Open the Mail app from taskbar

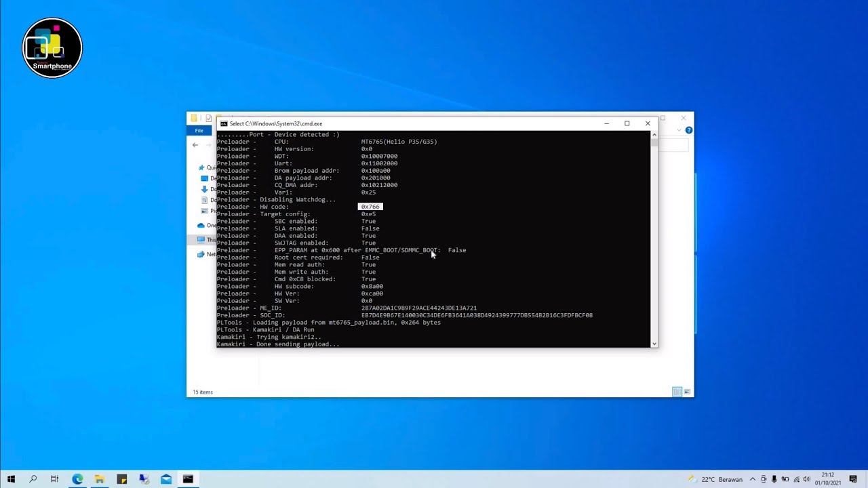tap(166, 479)
